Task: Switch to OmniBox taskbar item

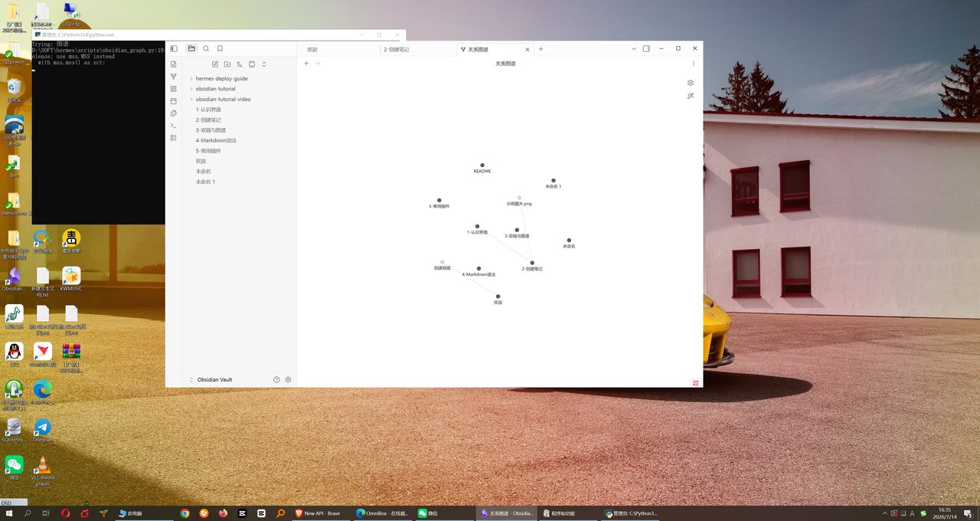Action: coord(382,513)
